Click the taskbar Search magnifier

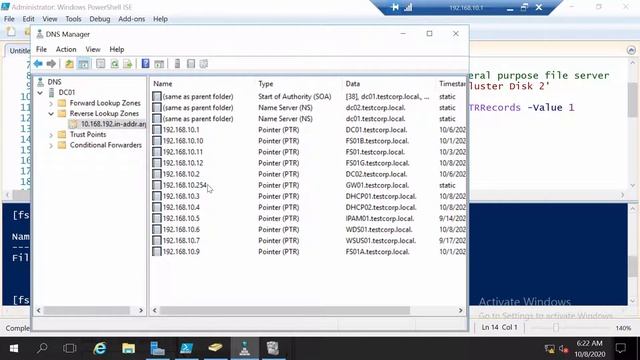click(42, 349)
